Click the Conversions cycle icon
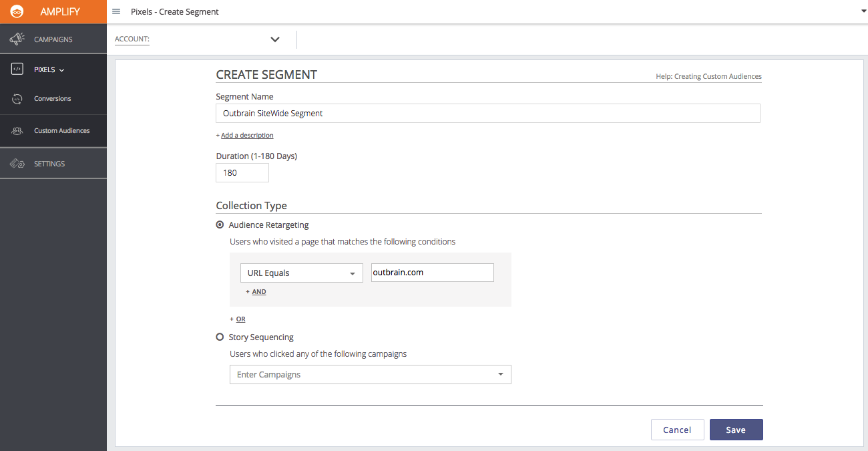868x451 pixels. coord(17,99)
